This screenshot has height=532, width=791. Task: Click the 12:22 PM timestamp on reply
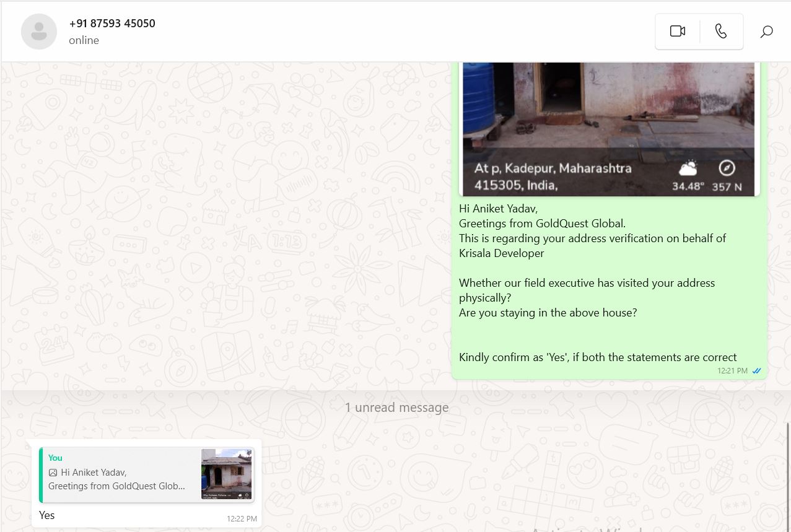[x=242, y=519]
